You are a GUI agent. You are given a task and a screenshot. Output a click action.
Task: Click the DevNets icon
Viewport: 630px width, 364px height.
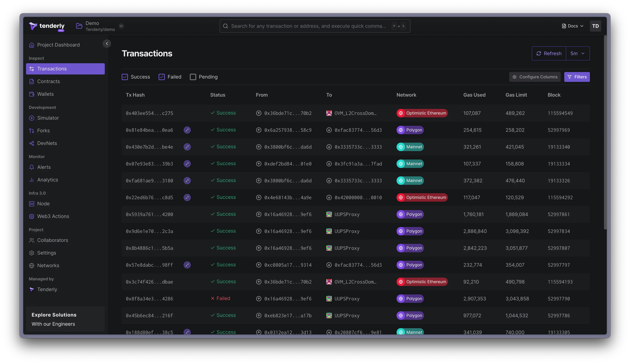(31, 143)
